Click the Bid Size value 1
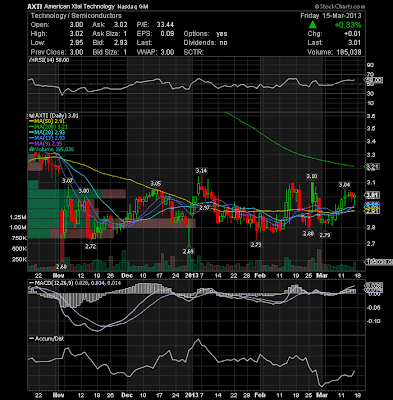Screen dimensions: 393x400 click(125, 52)
